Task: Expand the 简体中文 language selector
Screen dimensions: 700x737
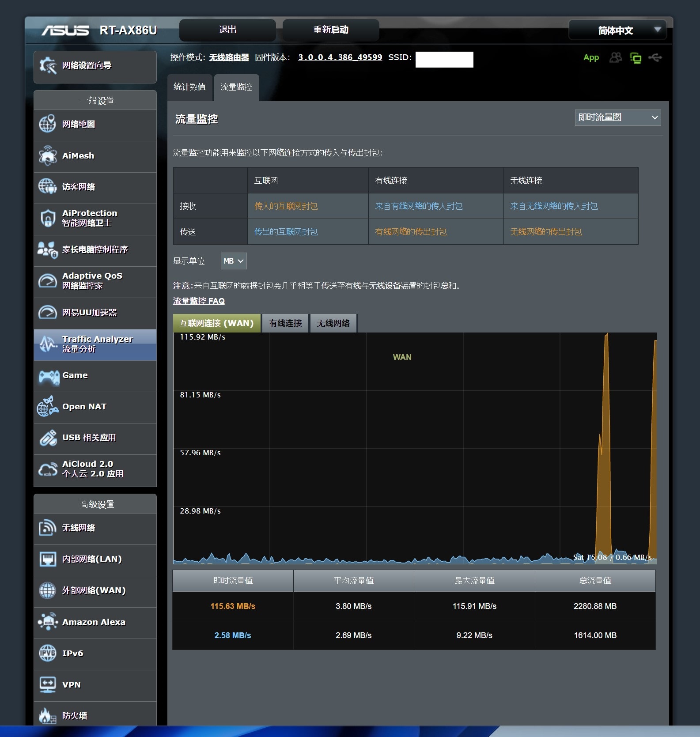Action: click(x=617, y=30)
